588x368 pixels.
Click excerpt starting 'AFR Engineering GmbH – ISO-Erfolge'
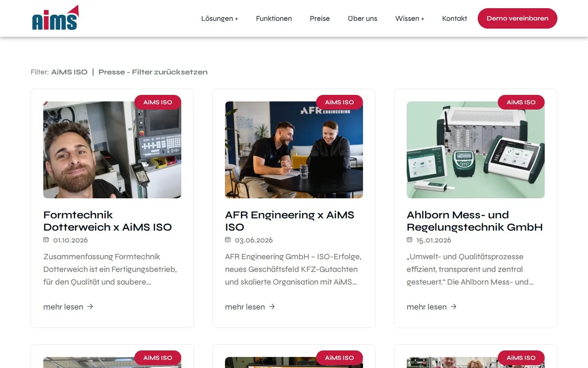[293, 269]
